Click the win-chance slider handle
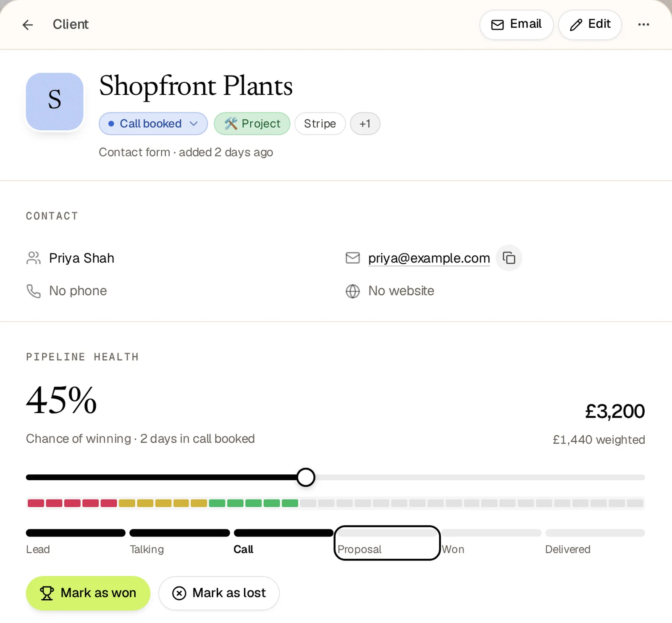 tap(306, 477)
